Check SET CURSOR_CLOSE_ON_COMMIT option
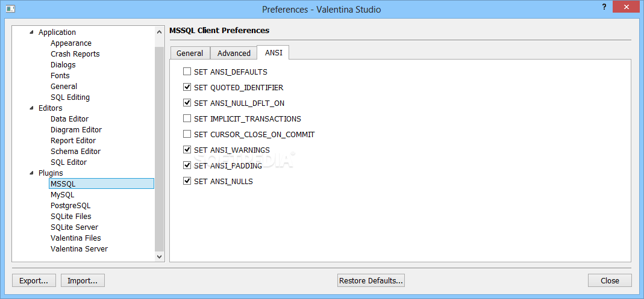 (187, 134)
